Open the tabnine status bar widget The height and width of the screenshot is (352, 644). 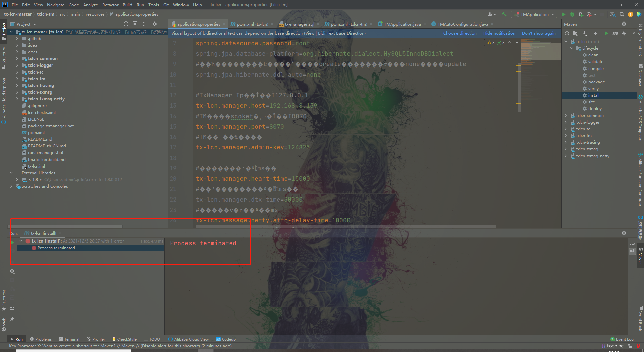click(612, 346)
